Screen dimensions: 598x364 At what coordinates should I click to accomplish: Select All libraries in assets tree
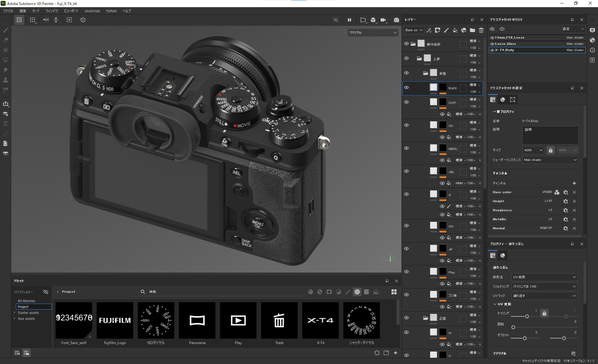pos(27,301)
